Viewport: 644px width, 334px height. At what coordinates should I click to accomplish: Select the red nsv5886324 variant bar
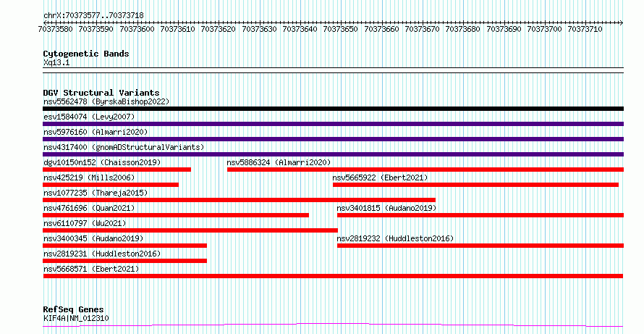(425, 170)
